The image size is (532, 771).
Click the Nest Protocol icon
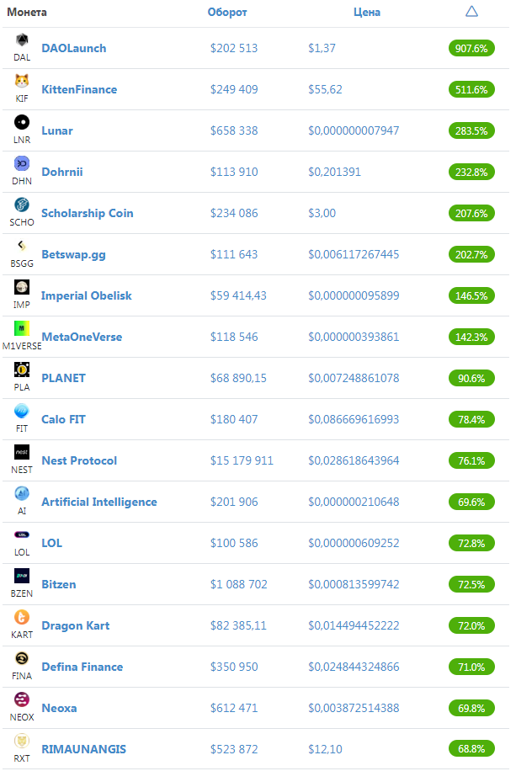[x=22, y=452]
